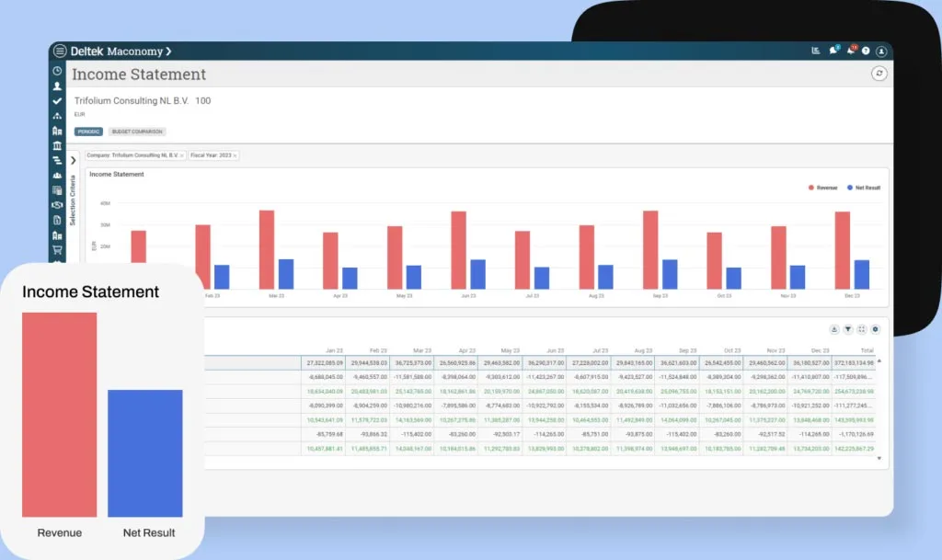
Task: Remove the Fiscal Year 2023 filter chip
Action: pos(235,156)
